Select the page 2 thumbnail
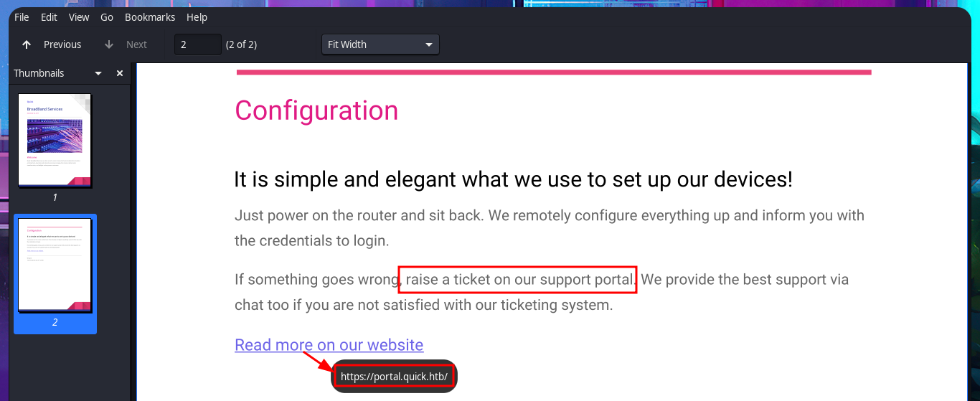The height and width of the screenshot is (401, 980). click(55, 265)
